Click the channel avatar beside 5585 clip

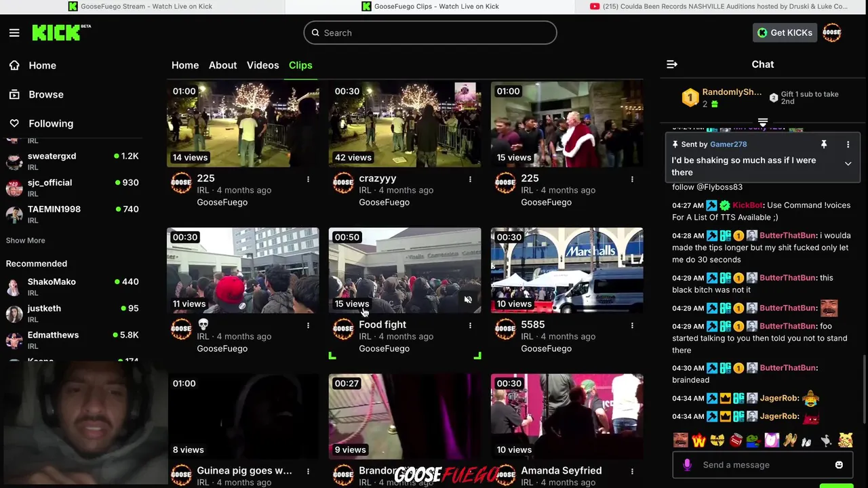pos(505,329)
